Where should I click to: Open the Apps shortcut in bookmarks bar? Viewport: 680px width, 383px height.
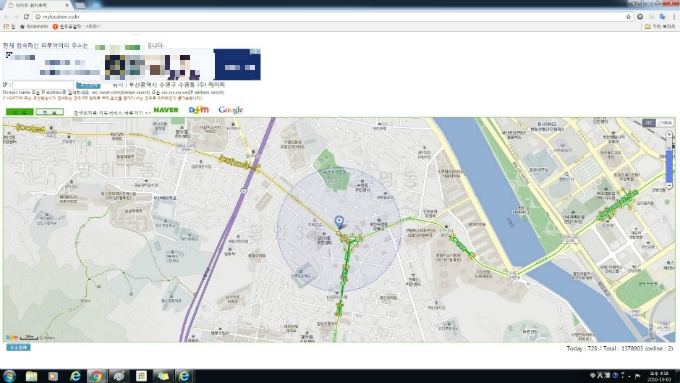pyautogui.click(x=9, y=26)
